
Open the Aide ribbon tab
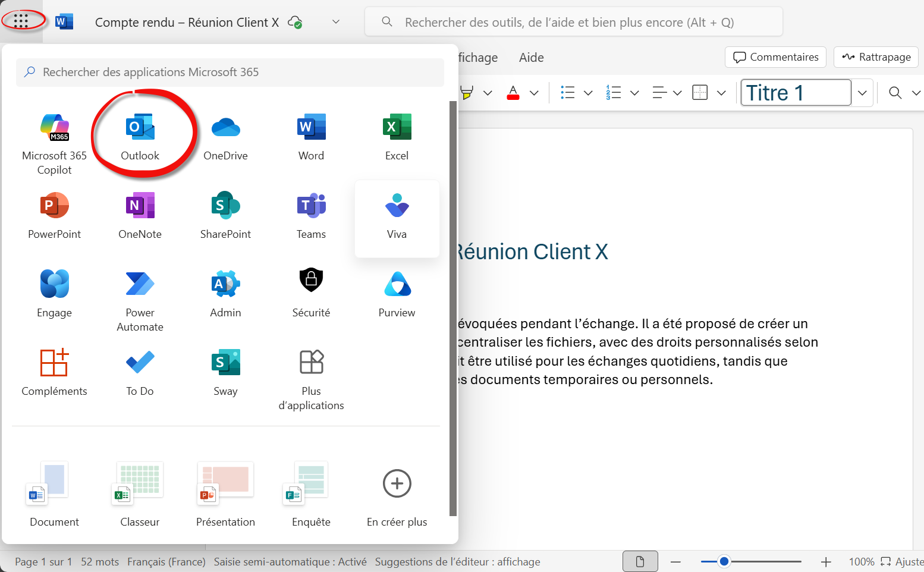coord(531,58)
